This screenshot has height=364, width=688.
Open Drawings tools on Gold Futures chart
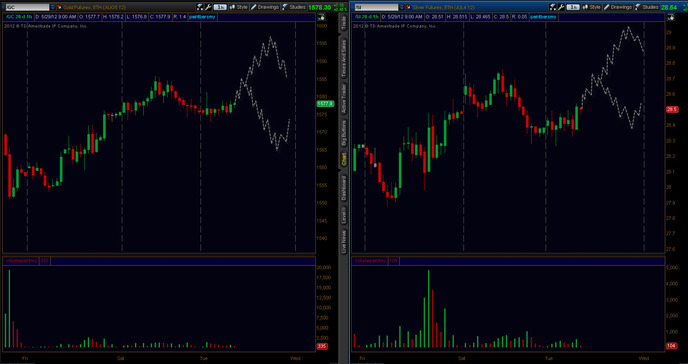(x=265, y=7)
